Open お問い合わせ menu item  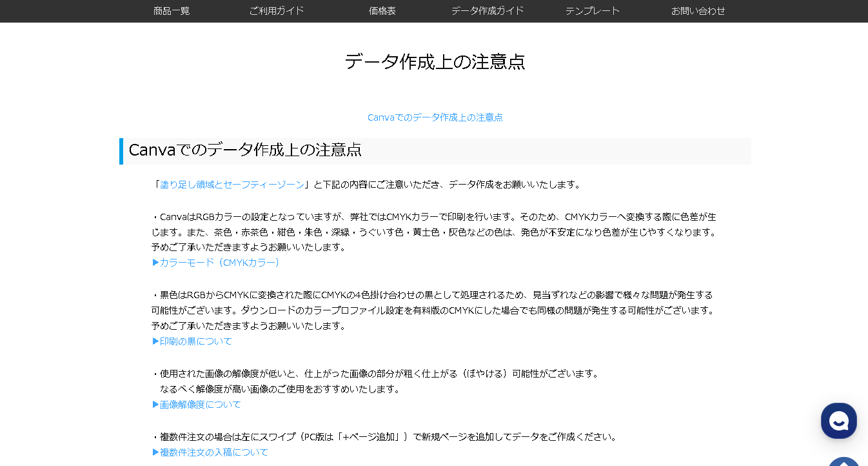tap(698, 11)
